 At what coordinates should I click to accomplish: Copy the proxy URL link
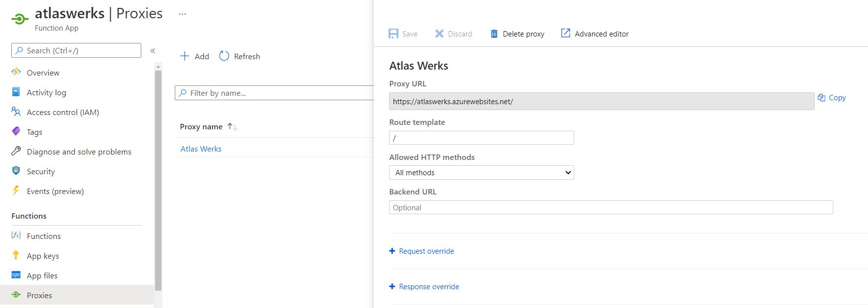tap(837, 97)
